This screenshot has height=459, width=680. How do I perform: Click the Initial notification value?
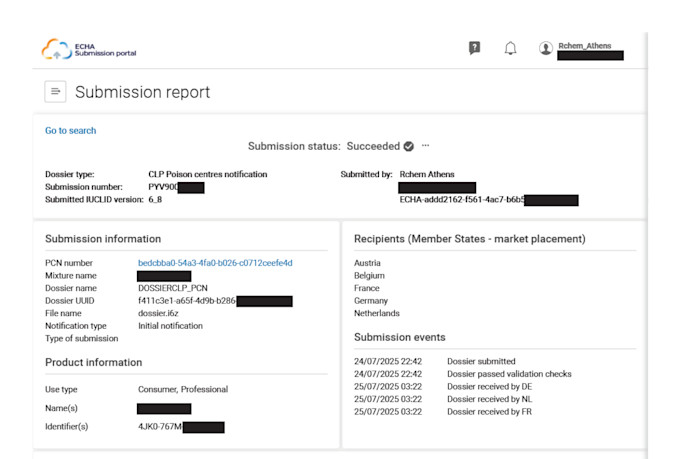tap(170, 326)
